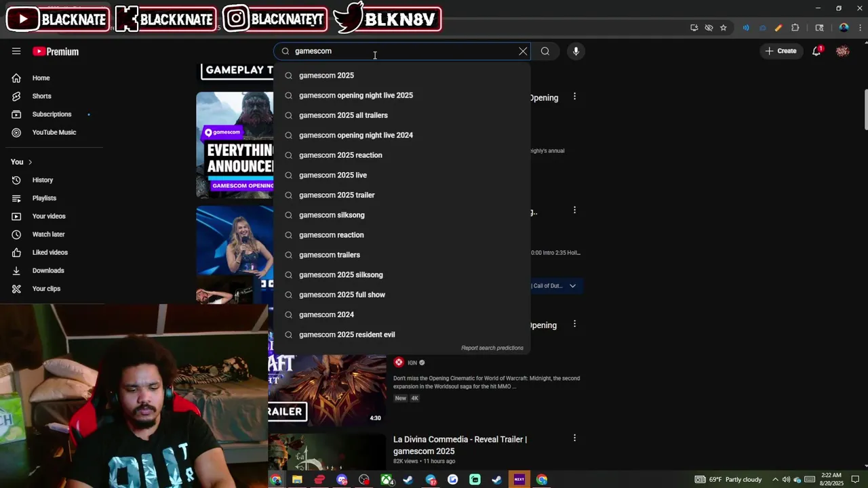Click the install app icon in address bar

coord(694,28)
